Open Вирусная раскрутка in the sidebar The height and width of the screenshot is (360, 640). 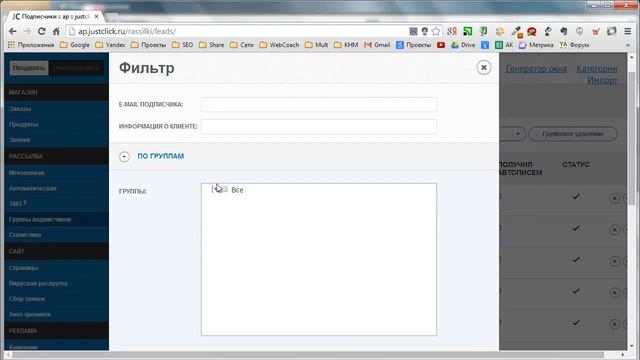[38, 283]
